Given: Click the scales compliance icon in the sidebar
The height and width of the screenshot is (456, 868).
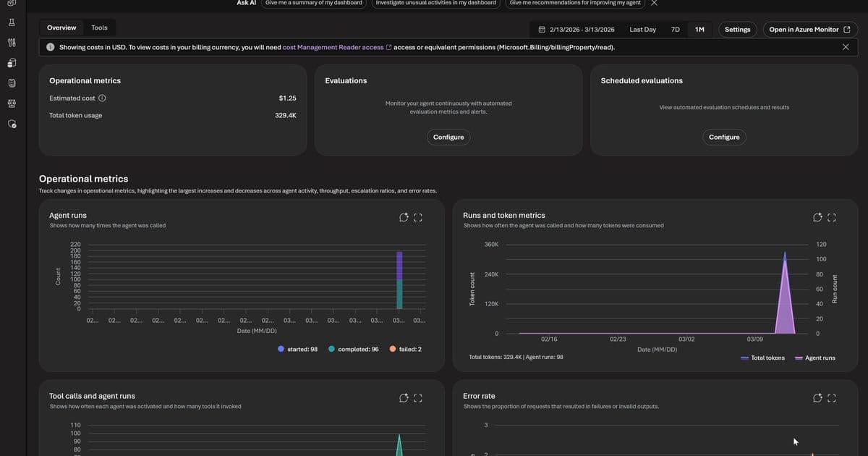Looking at the screenshot, I should tap(11, 102).
